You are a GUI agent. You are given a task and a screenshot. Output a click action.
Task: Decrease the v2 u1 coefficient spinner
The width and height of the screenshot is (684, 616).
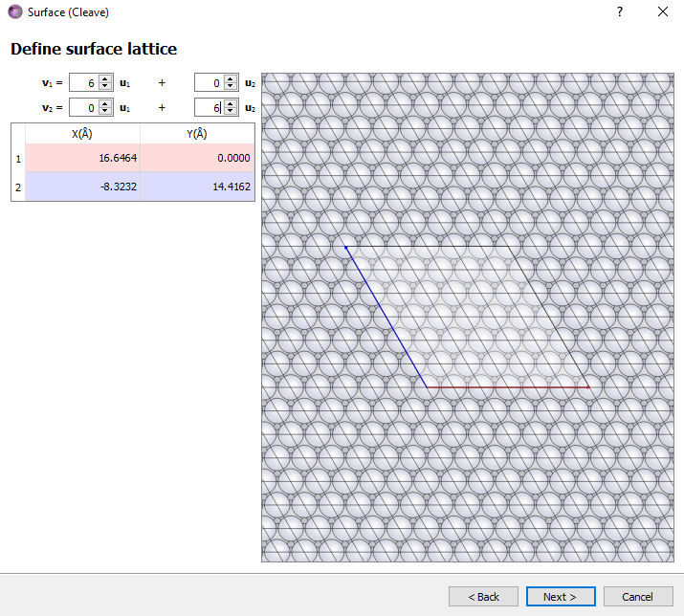pyautogui.click(x=104, y=111)
